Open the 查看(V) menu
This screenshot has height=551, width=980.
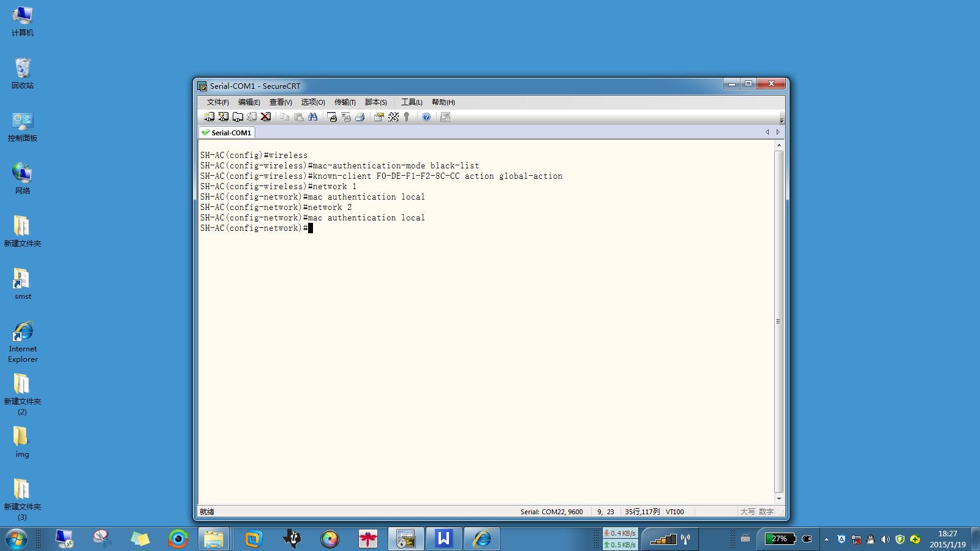point(281,102)
